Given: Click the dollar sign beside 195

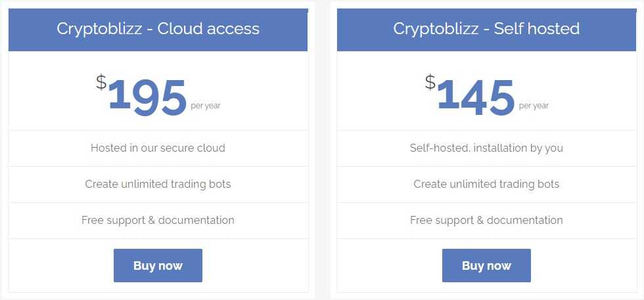Looking at the screenshot, I should point(101,81).
